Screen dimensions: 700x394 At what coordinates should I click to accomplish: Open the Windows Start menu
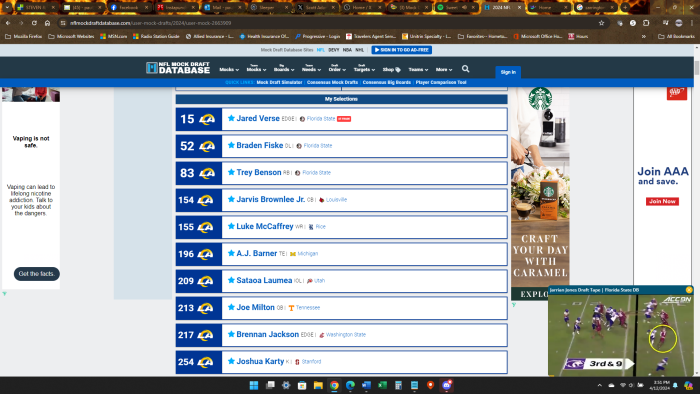coord(254,385)
